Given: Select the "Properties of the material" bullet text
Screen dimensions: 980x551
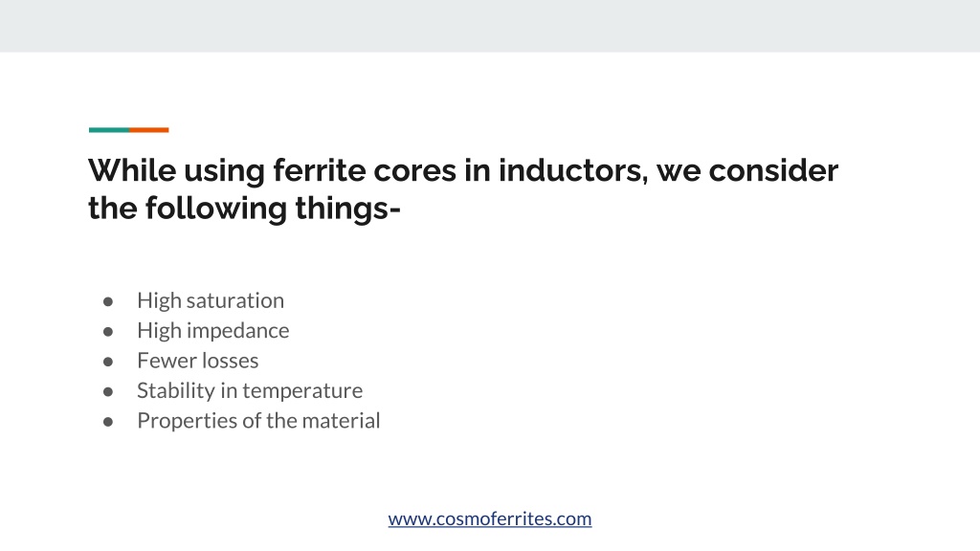Looking at the screenshot, I should coord(258,421).
